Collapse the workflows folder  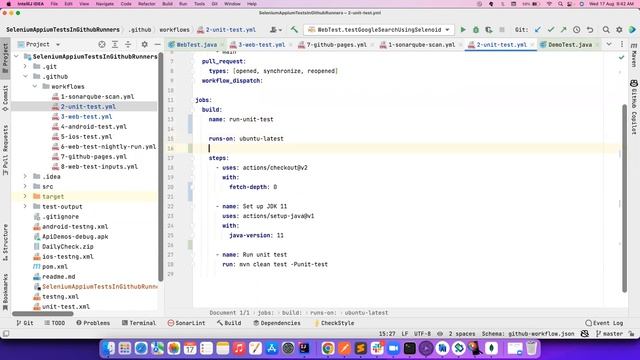point(35,87)
